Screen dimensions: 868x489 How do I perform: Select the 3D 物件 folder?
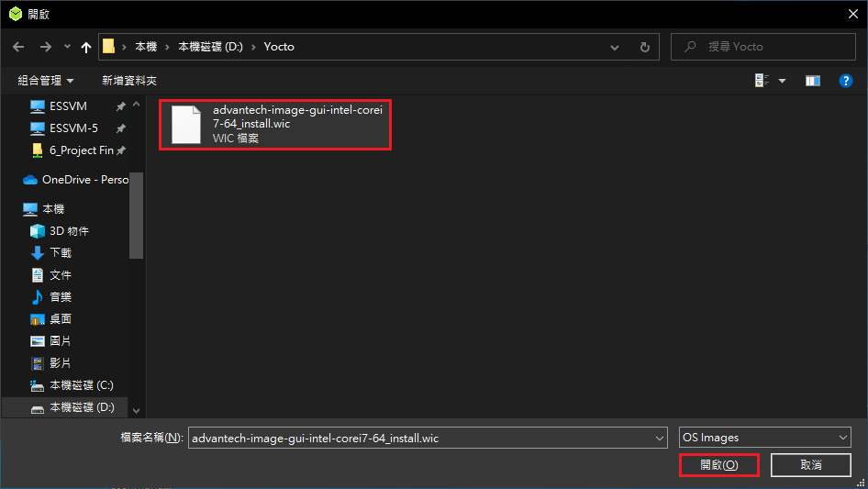[x=69, y=231]
